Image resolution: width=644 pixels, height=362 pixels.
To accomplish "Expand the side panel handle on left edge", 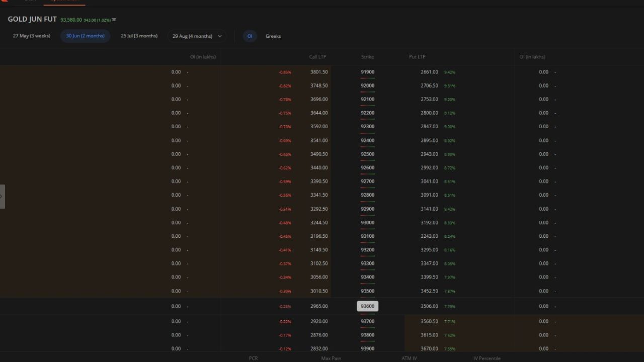I will coord(2,196).
